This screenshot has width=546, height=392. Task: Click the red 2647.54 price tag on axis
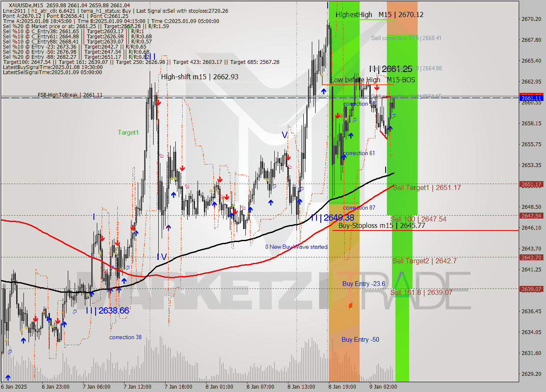coord(531,216)
